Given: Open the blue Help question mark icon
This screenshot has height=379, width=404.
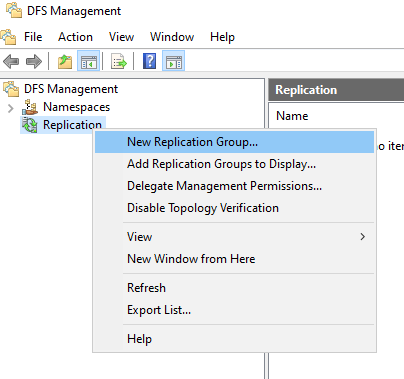Looking at the screenshot, I should point(150,61).
